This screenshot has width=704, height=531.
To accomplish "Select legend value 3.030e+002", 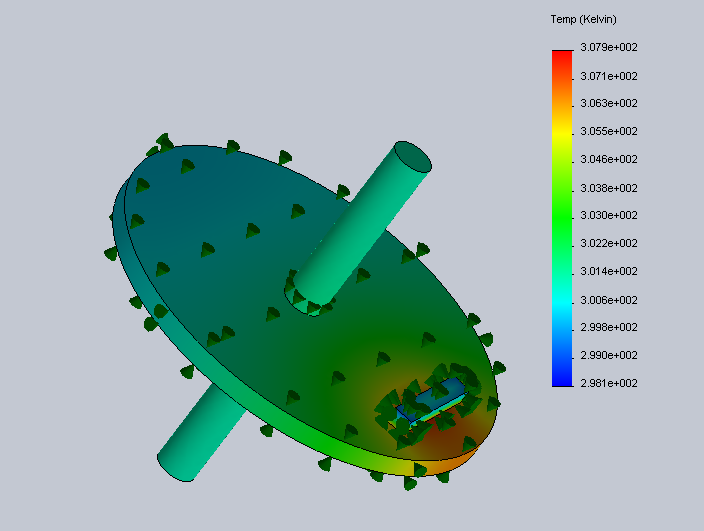I will point(609,215).
